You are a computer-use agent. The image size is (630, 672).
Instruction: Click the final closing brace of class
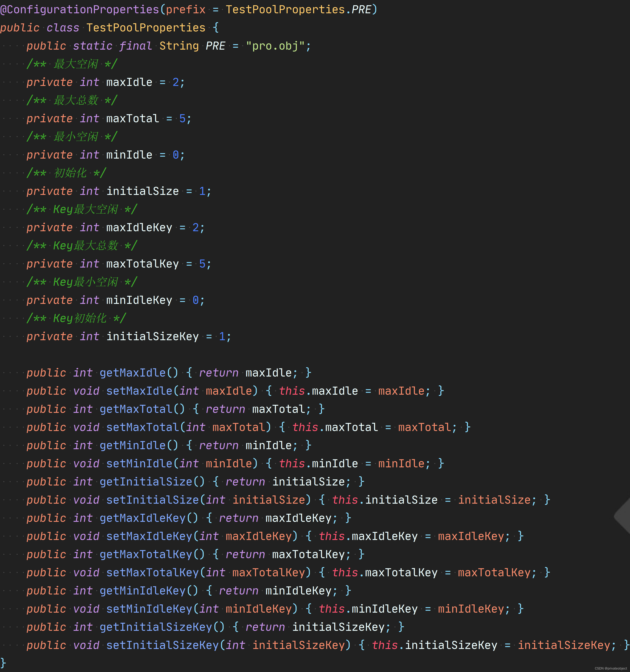[x=3, y=663]
